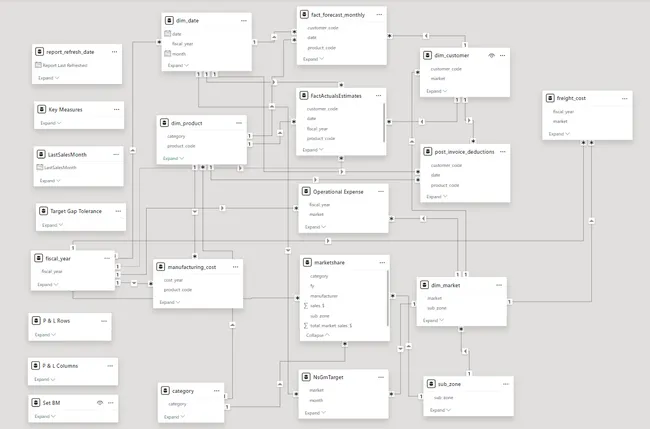Screen dimensions: 650x429
Task: Expand the dim_customer table fields
Action: click(437, 91)
